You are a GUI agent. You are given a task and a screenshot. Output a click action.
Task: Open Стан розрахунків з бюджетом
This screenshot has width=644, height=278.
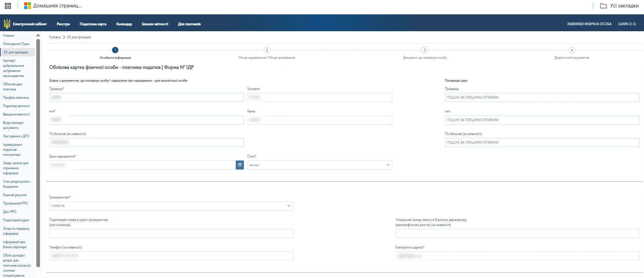(x=16, y=184)
